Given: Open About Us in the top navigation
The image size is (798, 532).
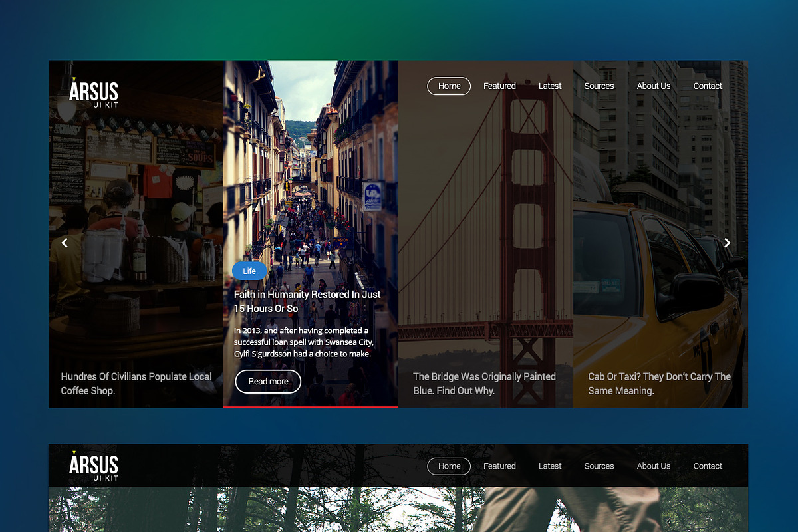Looking at the screenshot, I should (654, 86).
